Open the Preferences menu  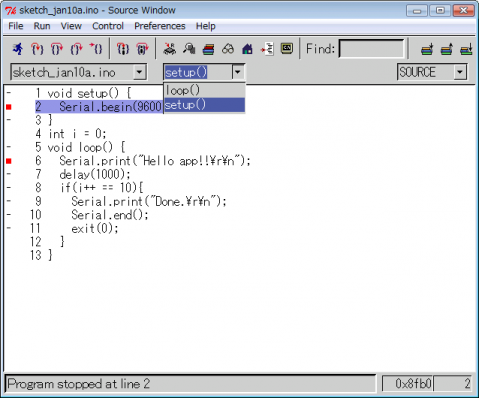pos(160,26)
